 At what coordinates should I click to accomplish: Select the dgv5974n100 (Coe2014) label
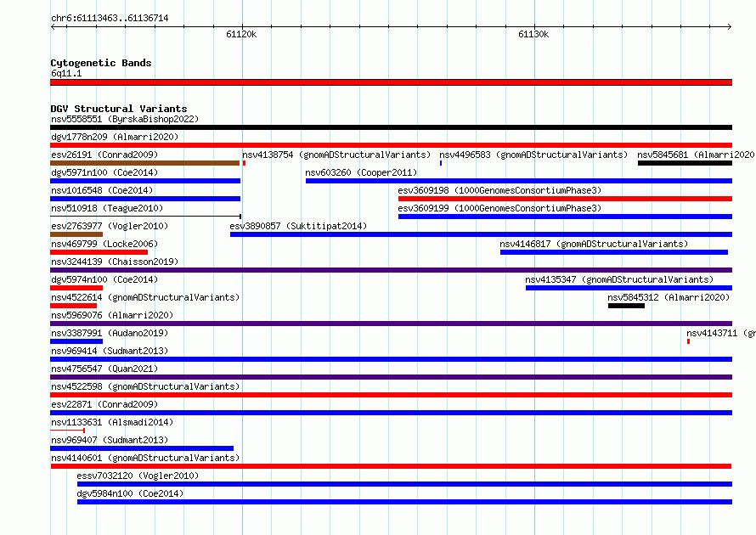click(x=104, y=279)
